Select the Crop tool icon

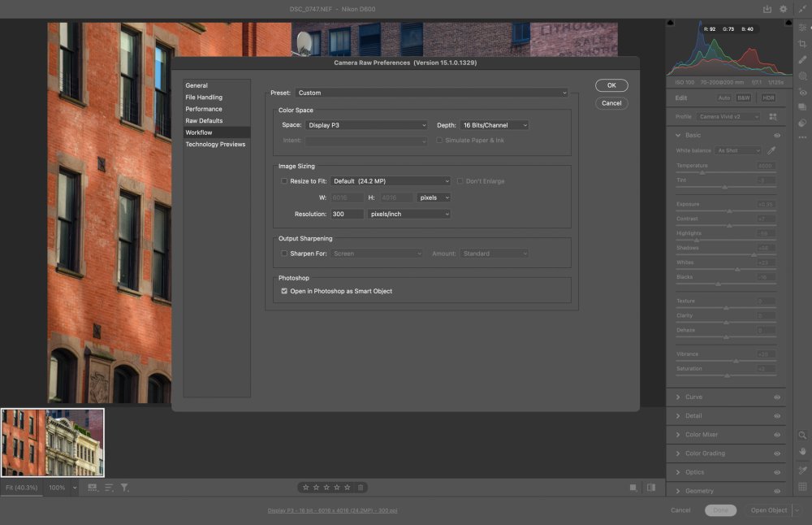802,44
